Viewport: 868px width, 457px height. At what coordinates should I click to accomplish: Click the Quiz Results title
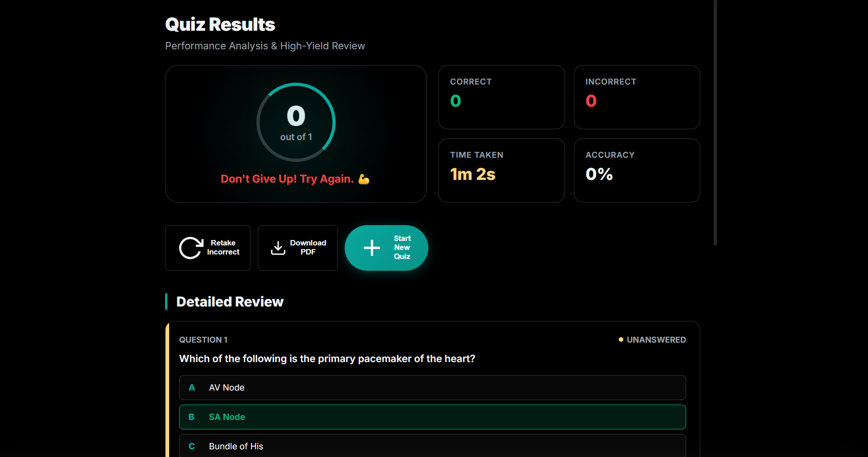coord(220,24)
